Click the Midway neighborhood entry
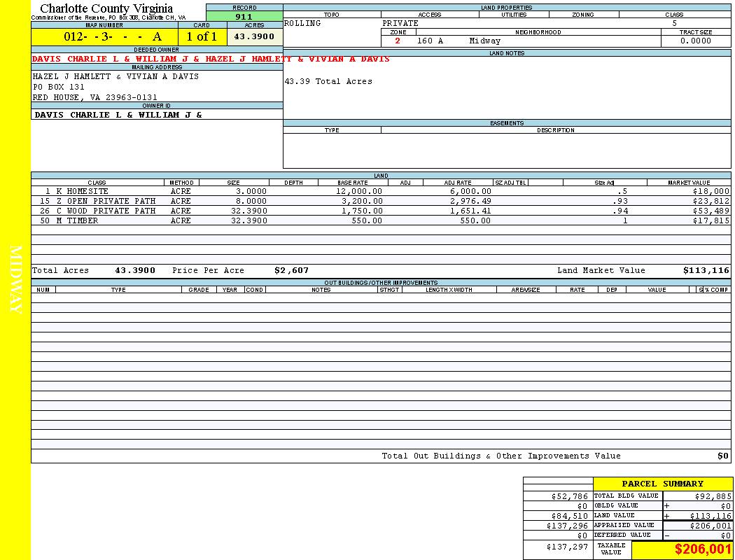735x560 pixels. point(485,41)
